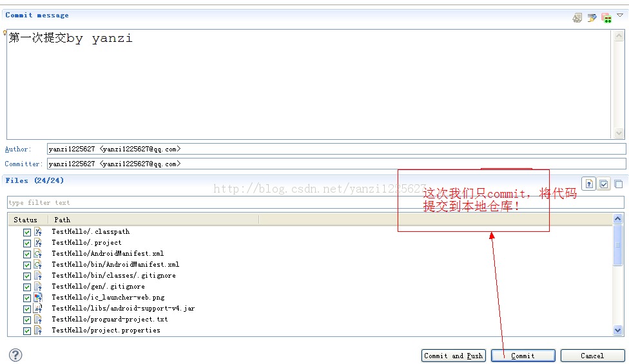This screenshot has height=364, width=629.
Task: Click the file list scrollbar thumb
Action: (x=618, y=245)
